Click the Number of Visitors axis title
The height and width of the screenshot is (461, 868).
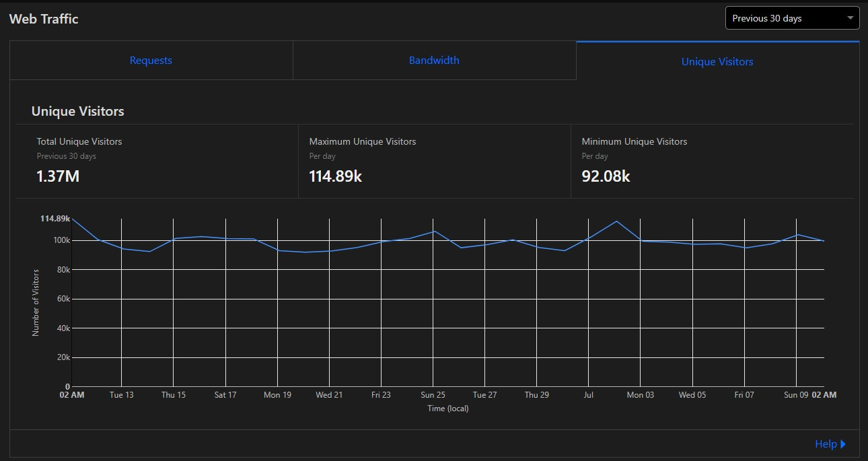[36, 302]
